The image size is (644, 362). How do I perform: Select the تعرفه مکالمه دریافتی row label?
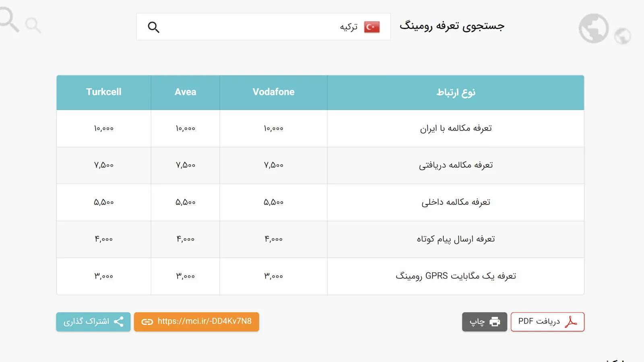[456, 165]
